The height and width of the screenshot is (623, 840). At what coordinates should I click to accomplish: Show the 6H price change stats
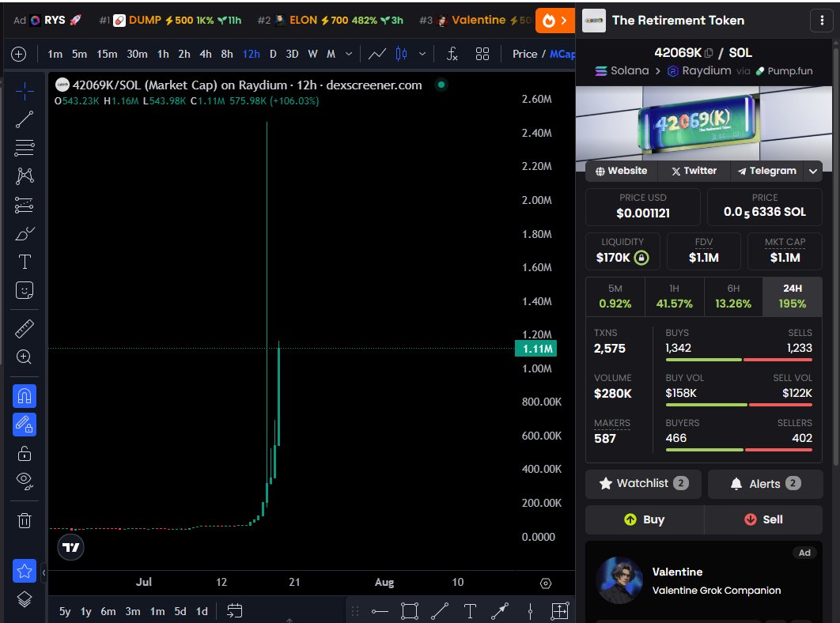733,296
